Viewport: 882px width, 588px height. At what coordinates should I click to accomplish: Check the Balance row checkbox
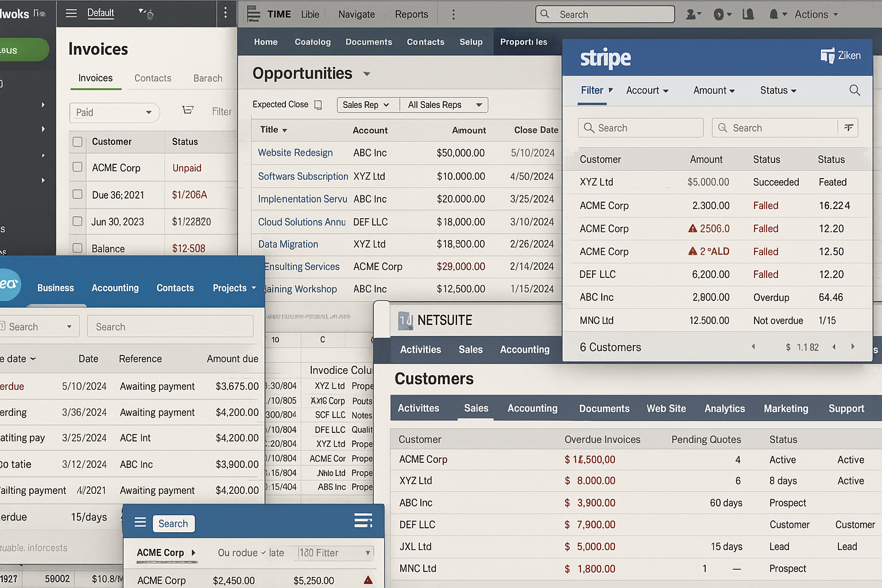78,248
